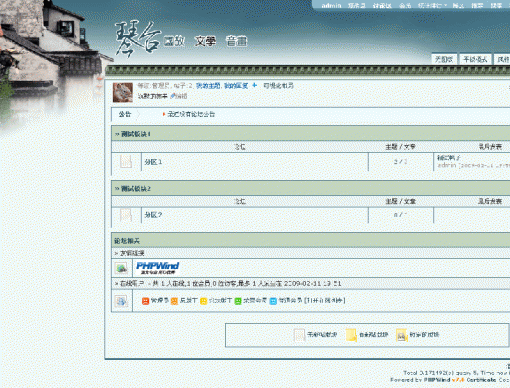Click the green face member icon
Viewport: 510px width, 388px height.
[238, 301]
